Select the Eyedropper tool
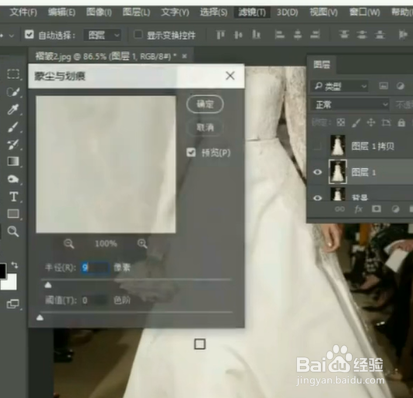Screen dimensions: 413x398 tap(13, 109)
